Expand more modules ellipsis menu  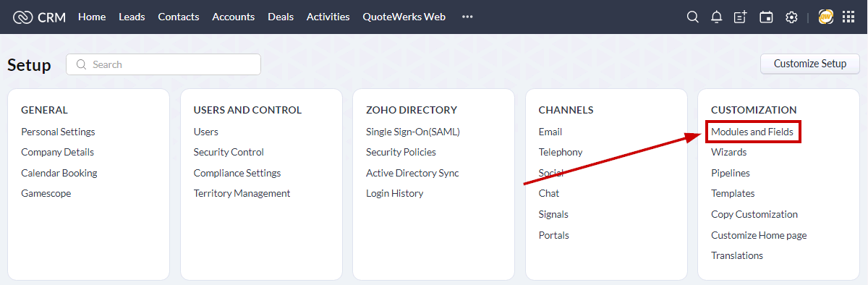[x=467, y=17]
